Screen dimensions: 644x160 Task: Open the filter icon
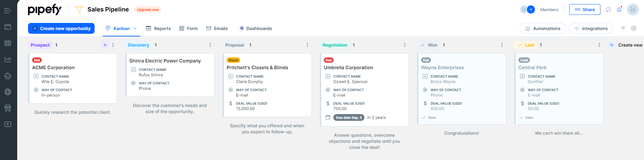tap(623, 28)
